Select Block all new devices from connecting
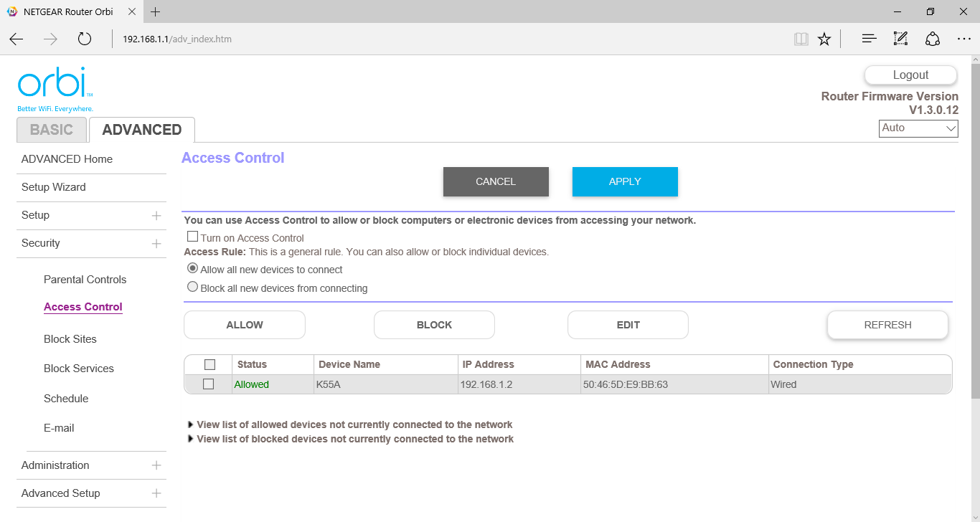The width and height of the screenshot is (980, 522). (x=192, y=287)
